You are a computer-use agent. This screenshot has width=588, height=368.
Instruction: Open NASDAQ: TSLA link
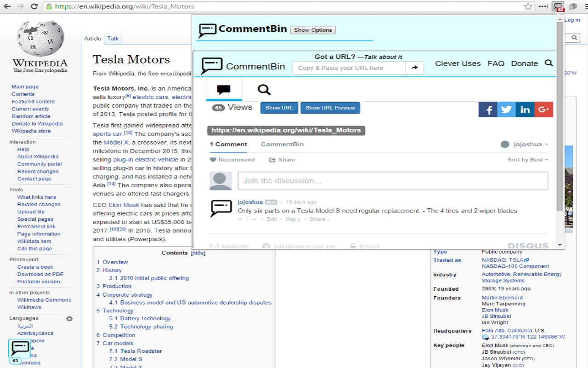click(505, 260)
